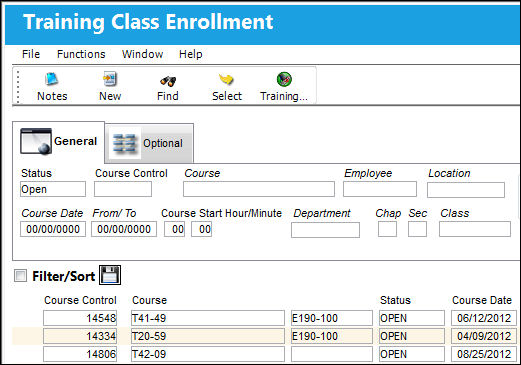
Task: Click the Course Start Hour field
Action: tap(174, 229)
